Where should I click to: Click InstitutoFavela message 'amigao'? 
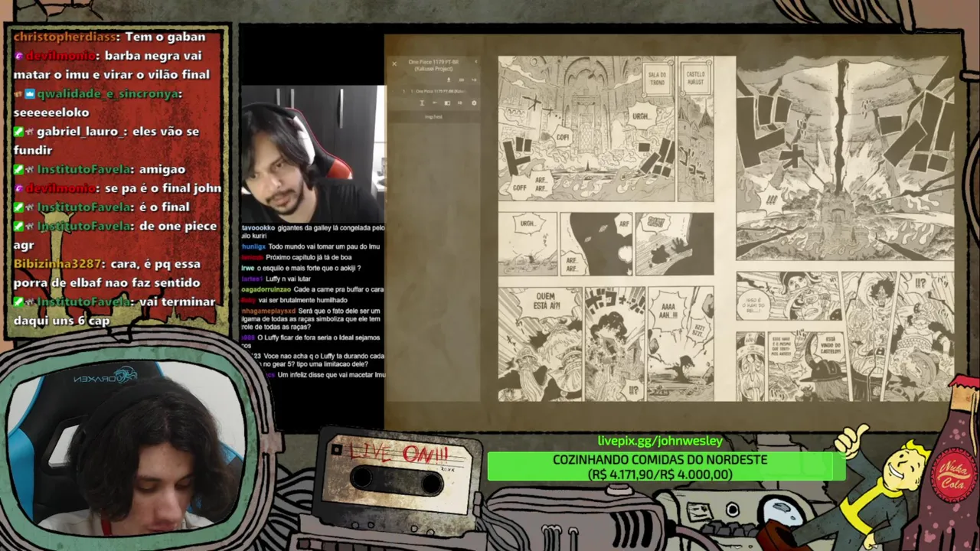point(100,169)
